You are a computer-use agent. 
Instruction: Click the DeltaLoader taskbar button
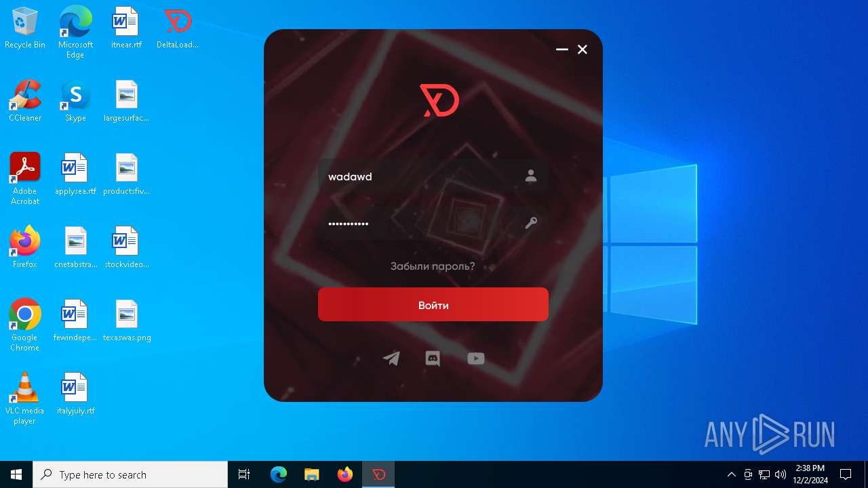pos(378,474)
